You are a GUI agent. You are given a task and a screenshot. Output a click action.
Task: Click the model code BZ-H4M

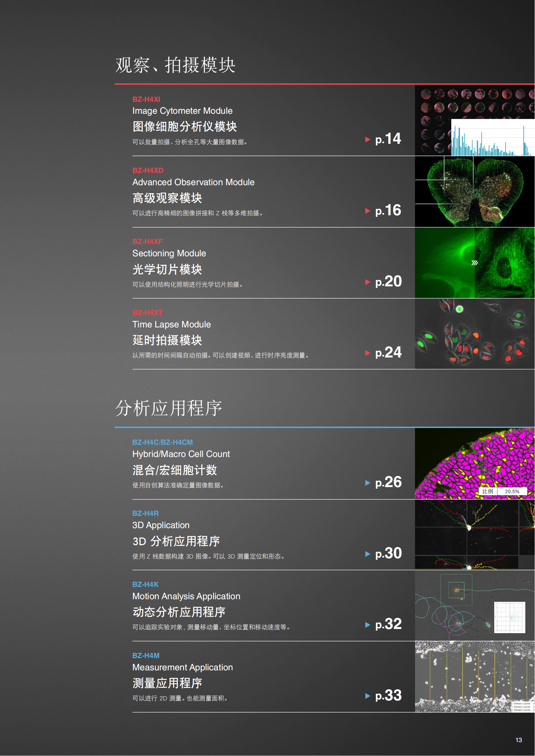[x=146, y=656]
